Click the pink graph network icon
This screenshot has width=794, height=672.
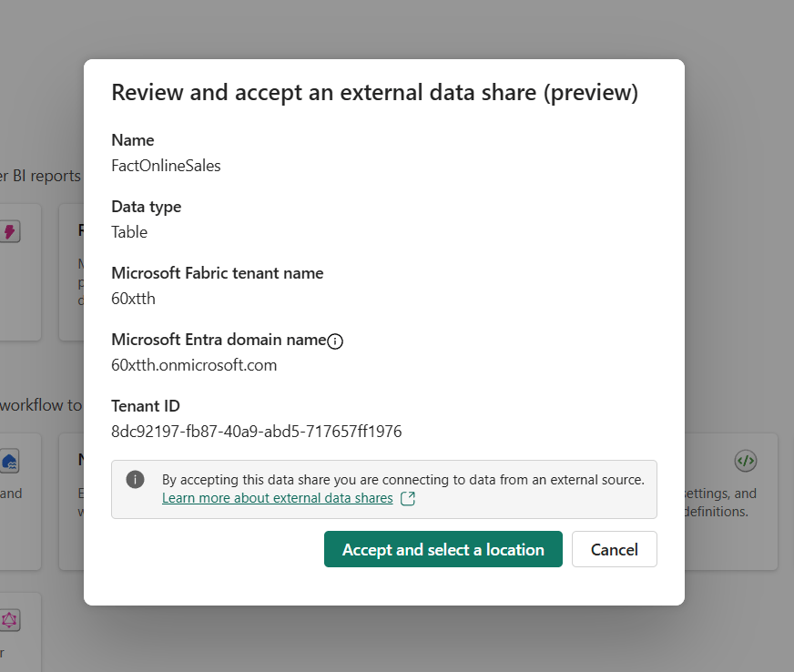[10, 621]
